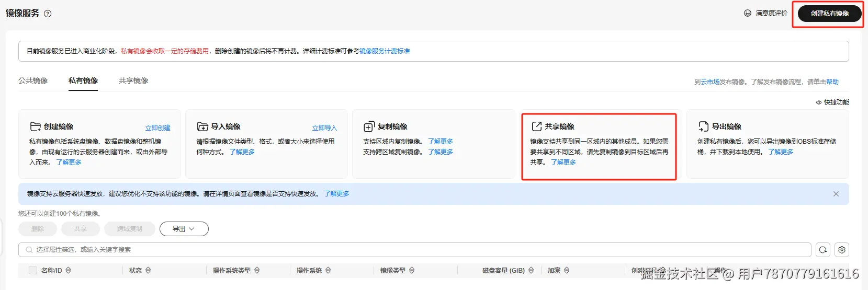This screenshot has width=868, height=290.
Task: Open 了解更多 in the 共享镜像 card
Action: 563,163
